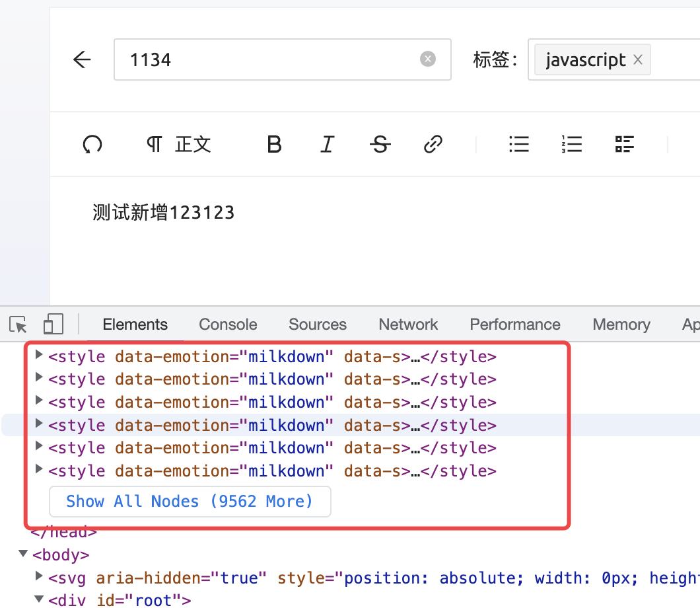
Task: Focus the title input containing 1134
Action: pos(282,59)
